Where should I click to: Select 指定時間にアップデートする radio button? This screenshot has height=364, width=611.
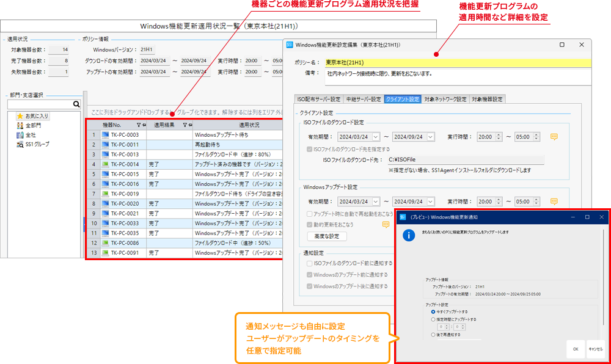click(433, 319)
